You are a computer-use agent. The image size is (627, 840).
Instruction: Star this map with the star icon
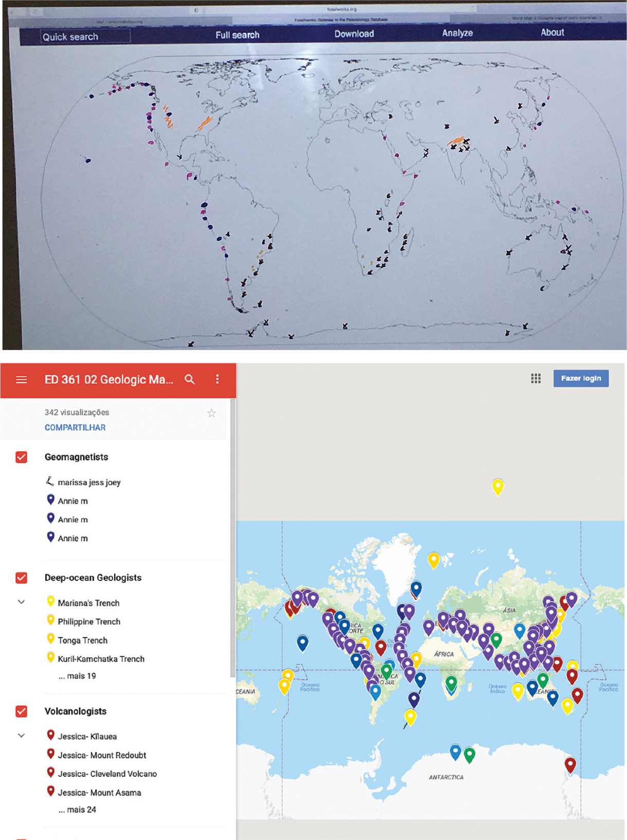(x=211, y=413)
